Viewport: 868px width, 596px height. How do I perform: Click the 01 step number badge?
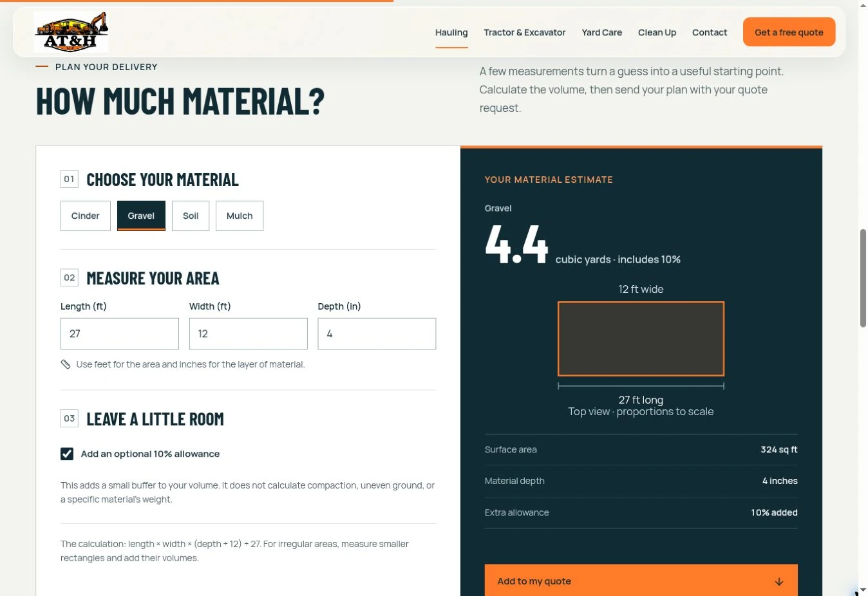coord(70,179)
